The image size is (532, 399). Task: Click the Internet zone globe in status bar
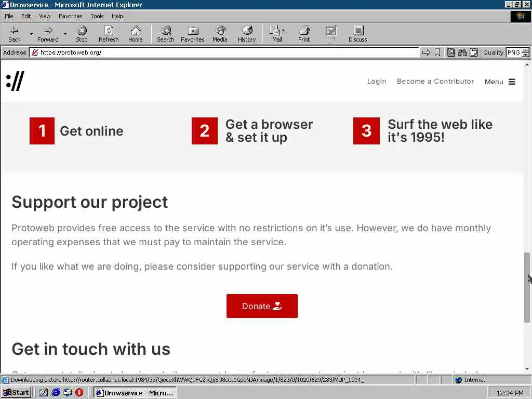click(459, 380)
